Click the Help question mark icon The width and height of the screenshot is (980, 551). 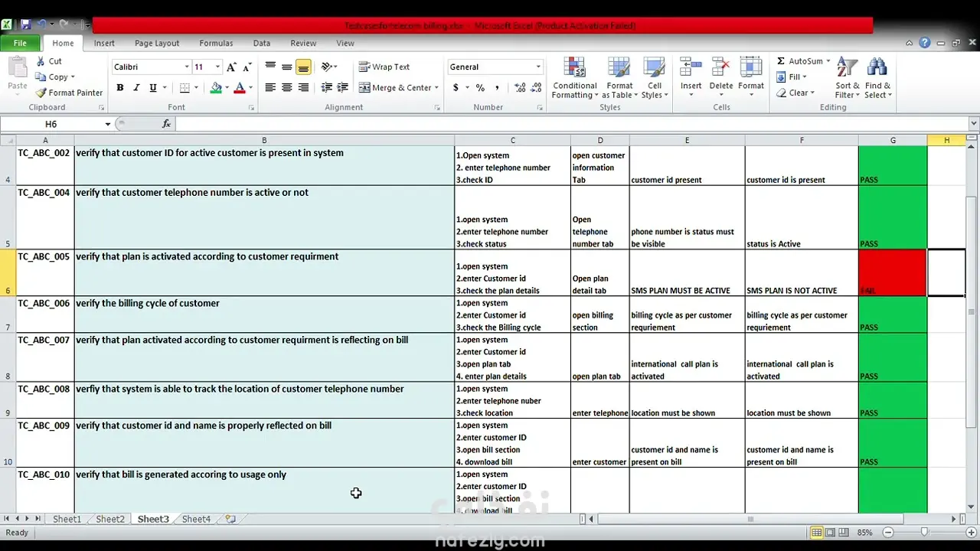(x=925, y=43)
